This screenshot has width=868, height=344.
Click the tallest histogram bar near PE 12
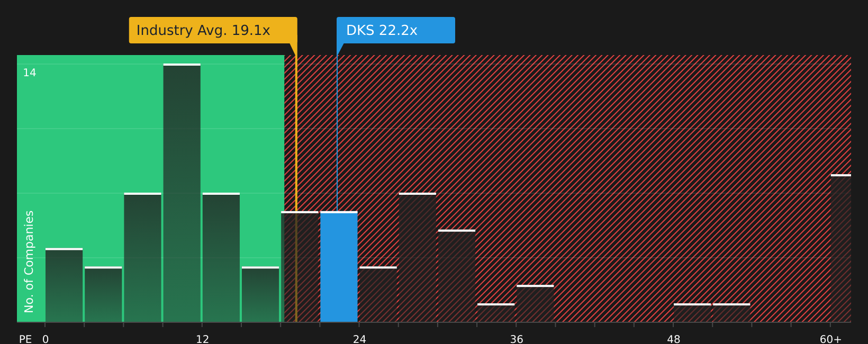pos(182,193)
